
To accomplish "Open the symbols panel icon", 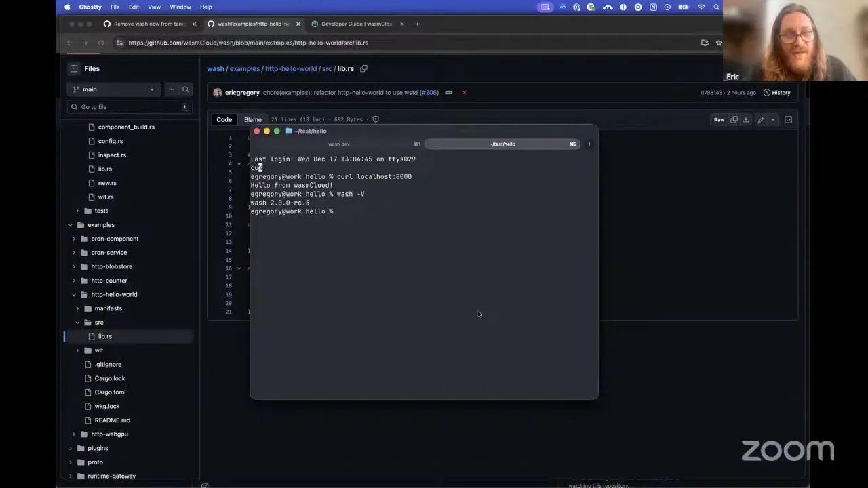I will [x=788, y=120].
